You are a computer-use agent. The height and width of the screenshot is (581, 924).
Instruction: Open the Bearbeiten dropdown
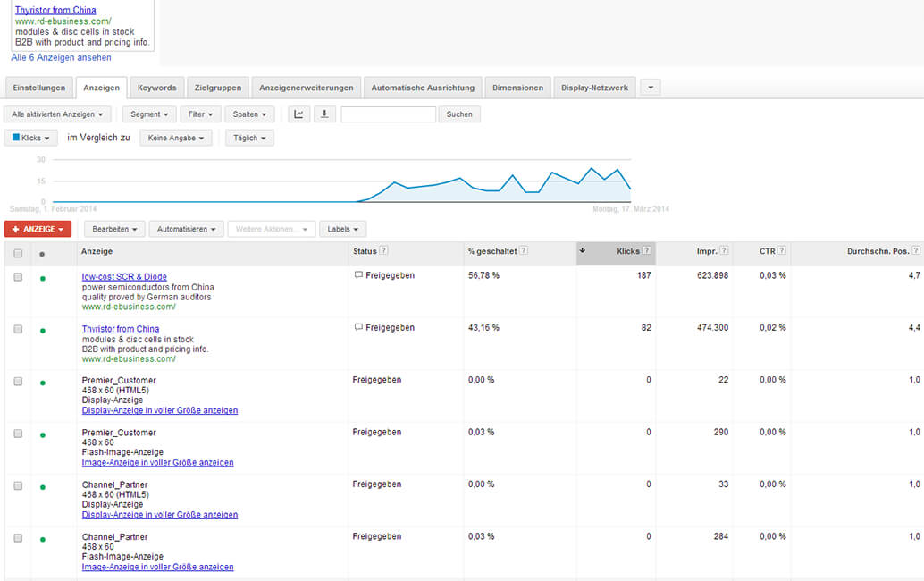click(x=115, y=229)
